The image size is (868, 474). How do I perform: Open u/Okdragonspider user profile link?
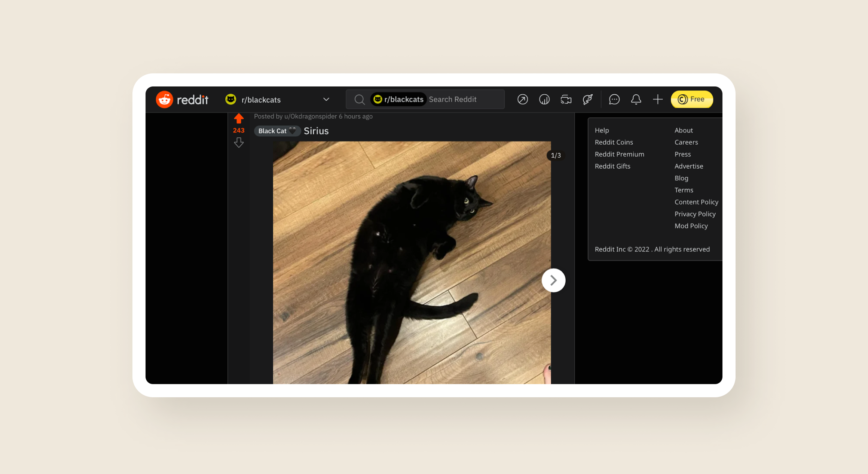coord(311,116)
